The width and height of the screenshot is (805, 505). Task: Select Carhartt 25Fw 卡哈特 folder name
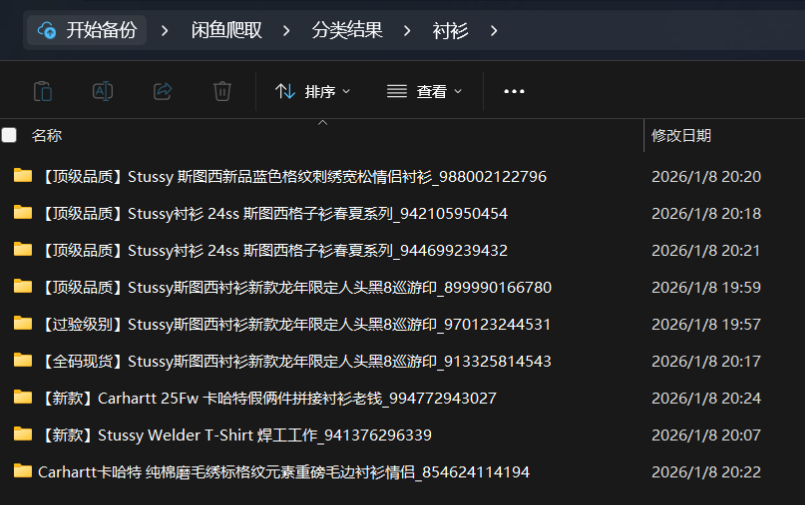point(267,398)
